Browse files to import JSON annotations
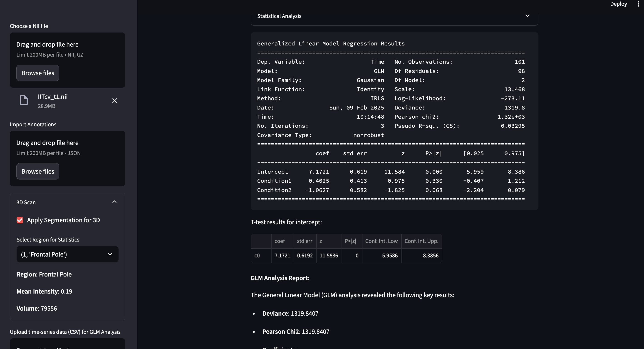 click(x=38, y=171)
